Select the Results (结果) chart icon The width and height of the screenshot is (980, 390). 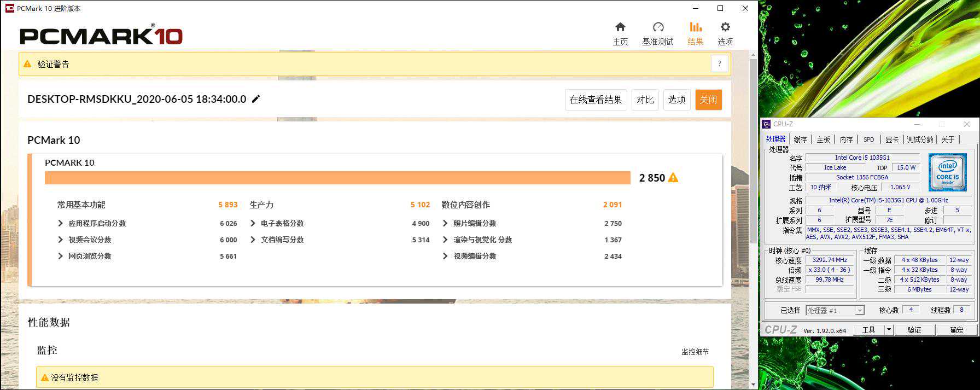695,27
